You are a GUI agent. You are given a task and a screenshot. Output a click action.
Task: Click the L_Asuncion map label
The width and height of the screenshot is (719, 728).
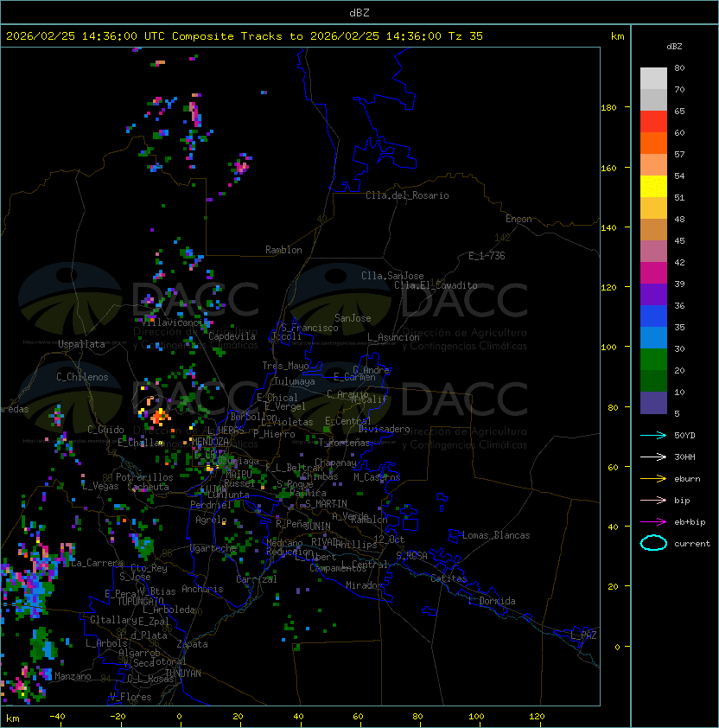(393, 337)
